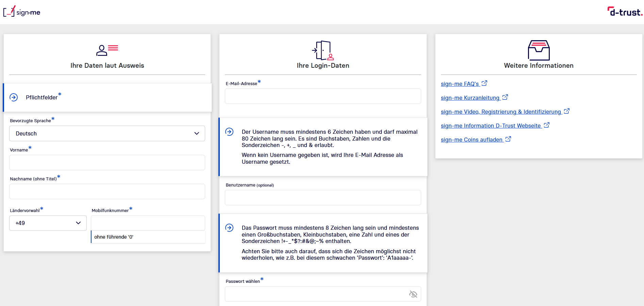Toggle password visibility eye icon

(413, 294)
